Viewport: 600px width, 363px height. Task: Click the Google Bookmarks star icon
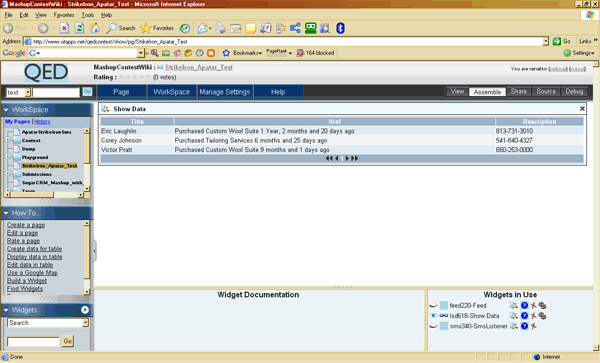226,53
